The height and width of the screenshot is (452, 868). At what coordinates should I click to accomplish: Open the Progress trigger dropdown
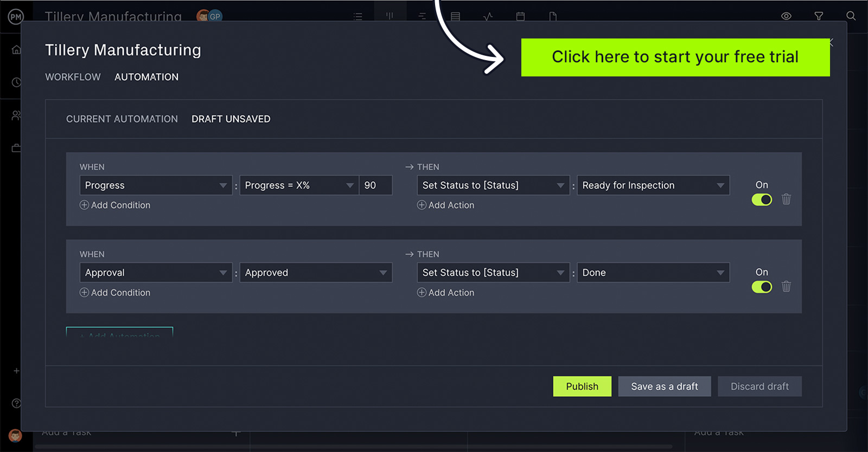(x=156, y=185)
